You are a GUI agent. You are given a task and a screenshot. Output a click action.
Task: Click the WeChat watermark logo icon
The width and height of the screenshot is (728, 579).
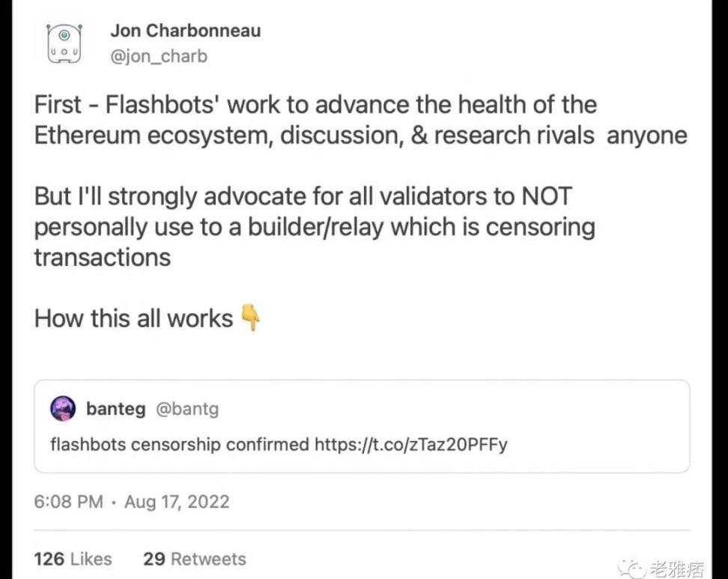click(x=631, y=568)
